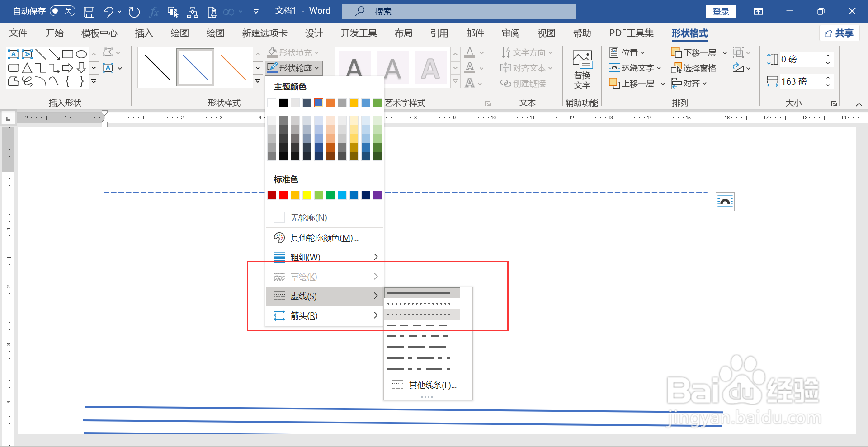868x447 pixels.
Task: Open the ribbon display options icon
Action: pyautogui.click(x=758, y=11)
